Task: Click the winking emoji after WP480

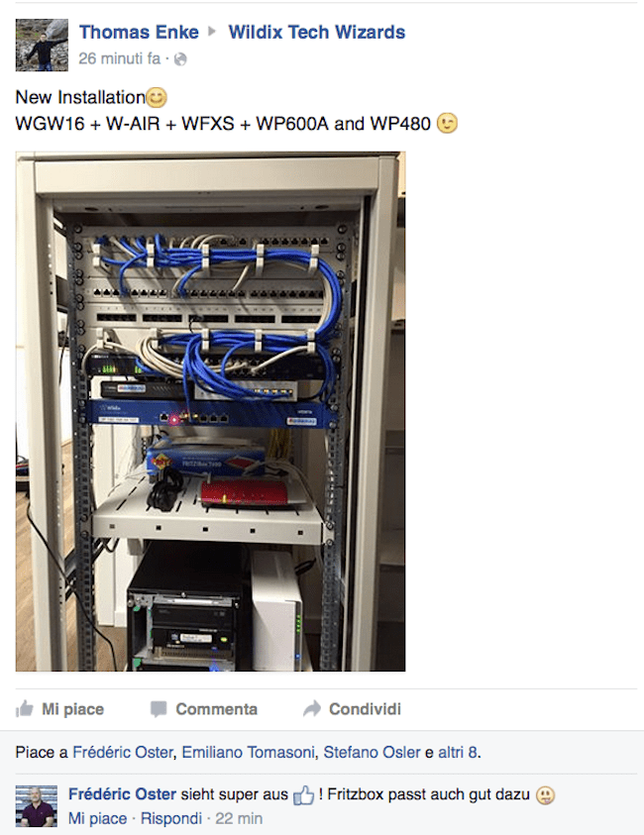Action: 447,124
